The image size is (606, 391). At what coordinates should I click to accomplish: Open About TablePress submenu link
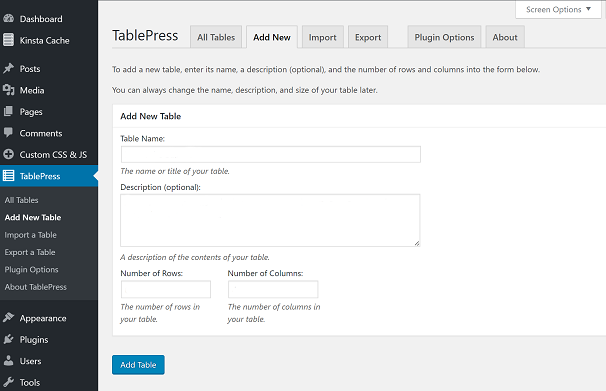pyautogui.click(x=36, y=287)
